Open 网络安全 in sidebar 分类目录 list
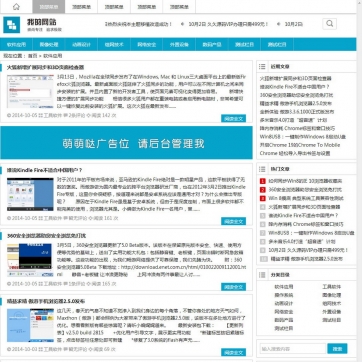This screenshot has width=362, height=362. point(284,312)
